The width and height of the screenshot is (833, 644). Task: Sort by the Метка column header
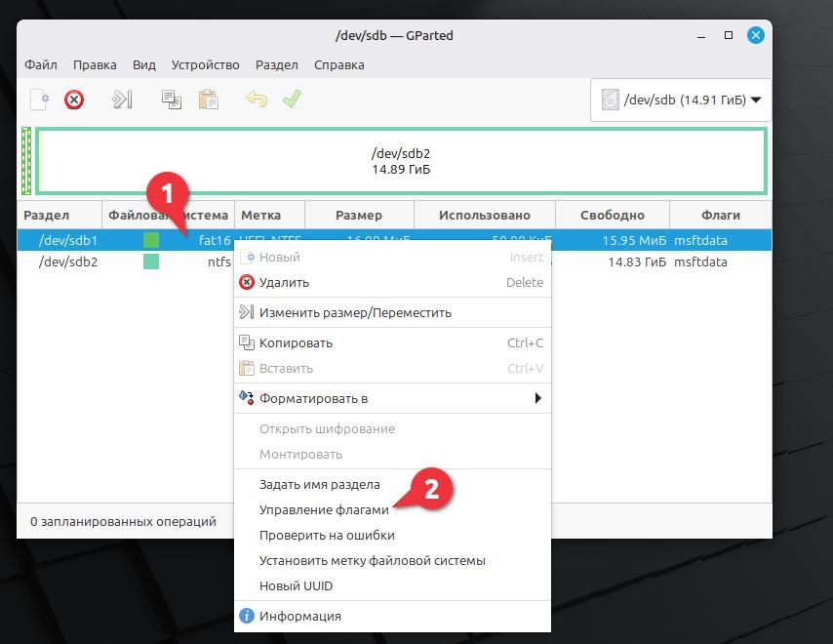point(270,216)
